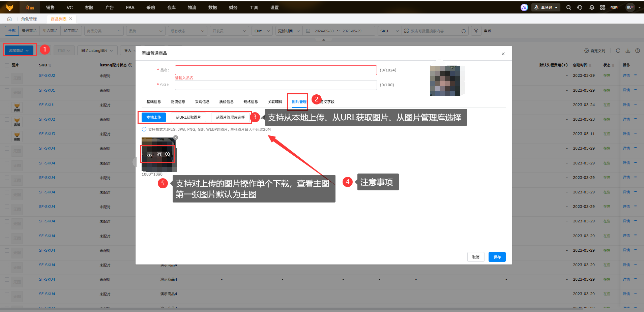Click the 品名 product name input field

pos(276,70)
